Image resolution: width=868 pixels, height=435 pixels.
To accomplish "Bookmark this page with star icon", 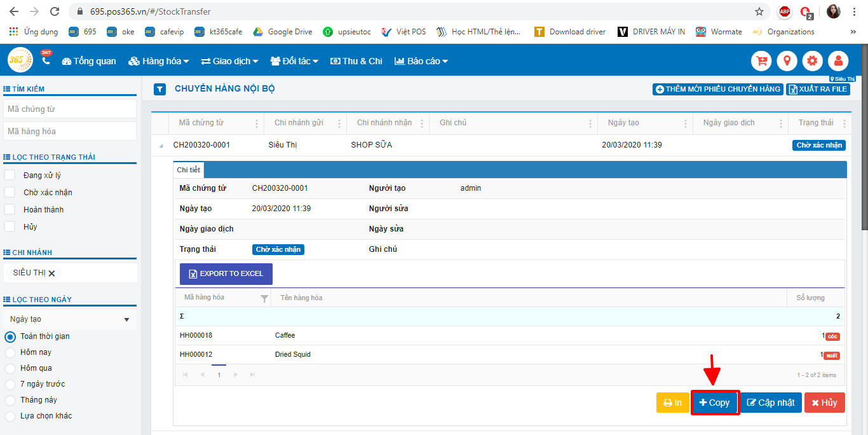I will [759, 11].
